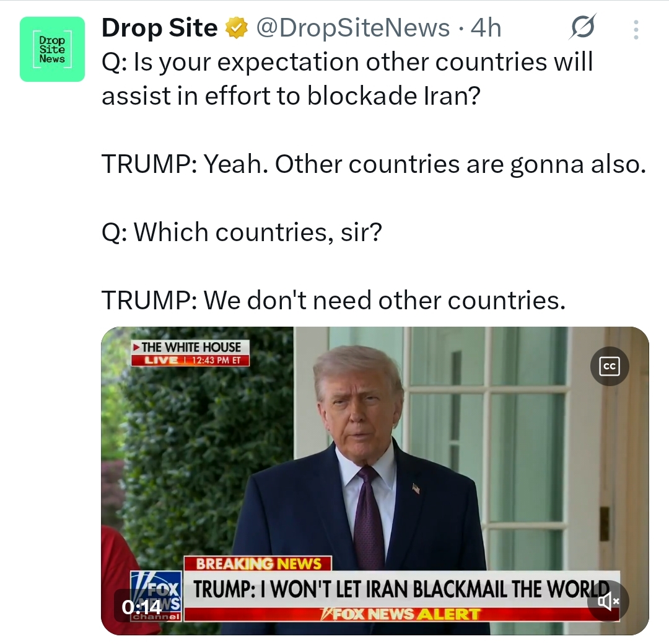Open the Grok slashed-circle icon
Viewport: 669px width, 644px height.
point(582,28)
